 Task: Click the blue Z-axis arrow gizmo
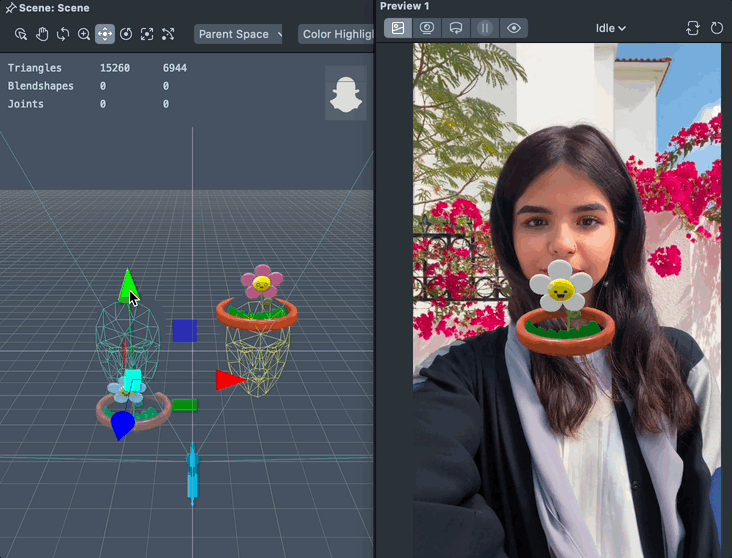(x=123, y=424)
